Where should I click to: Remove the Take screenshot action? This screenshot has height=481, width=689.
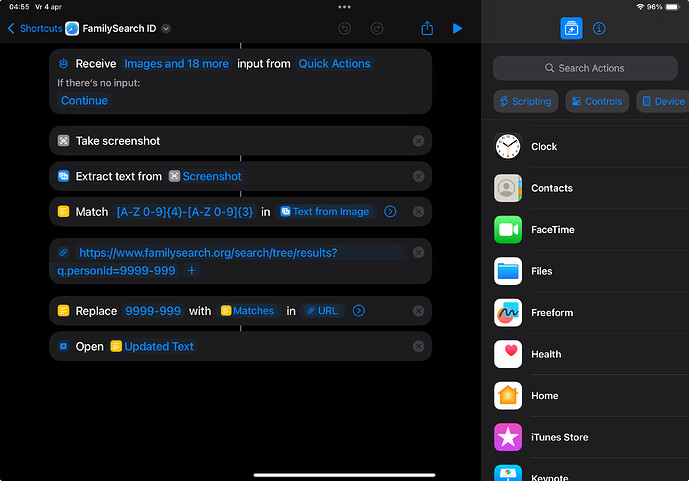418,141
